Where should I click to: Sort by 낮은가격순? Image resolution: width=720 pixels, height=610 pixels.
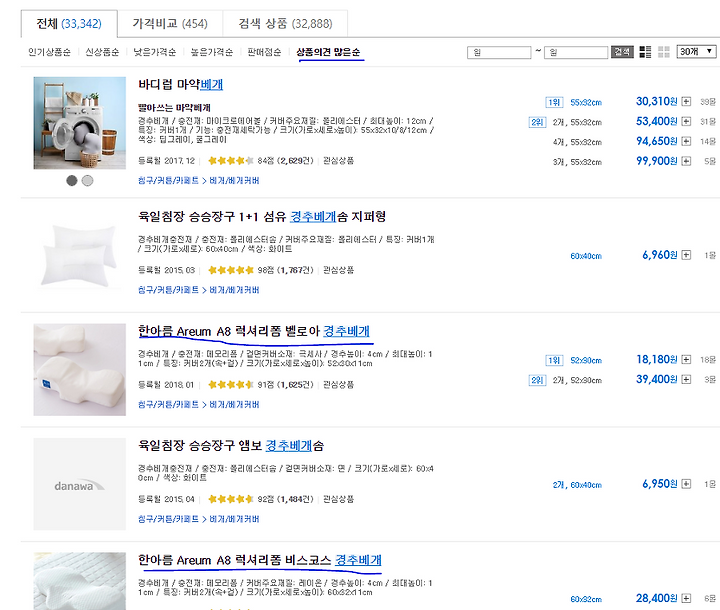tap(155, 52)
